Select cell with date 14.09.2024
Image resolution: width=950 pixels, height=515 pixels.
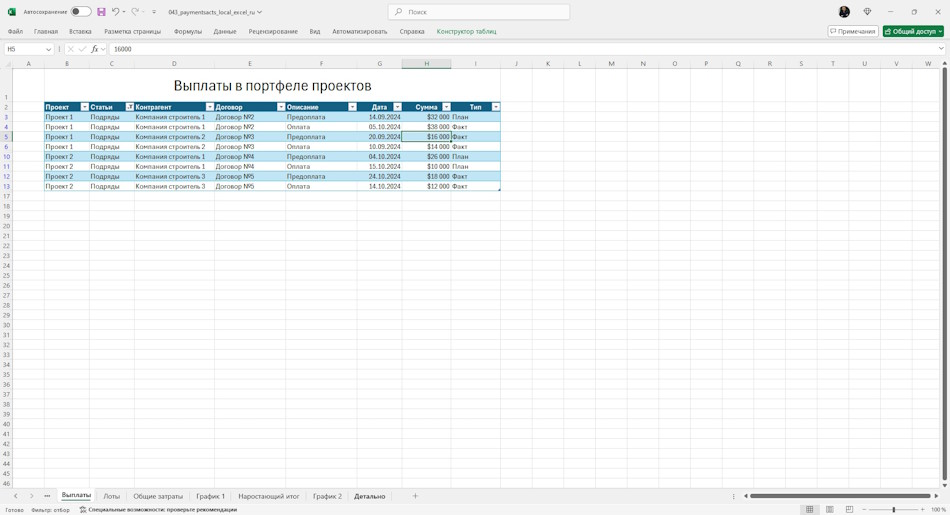click(379, 117)
